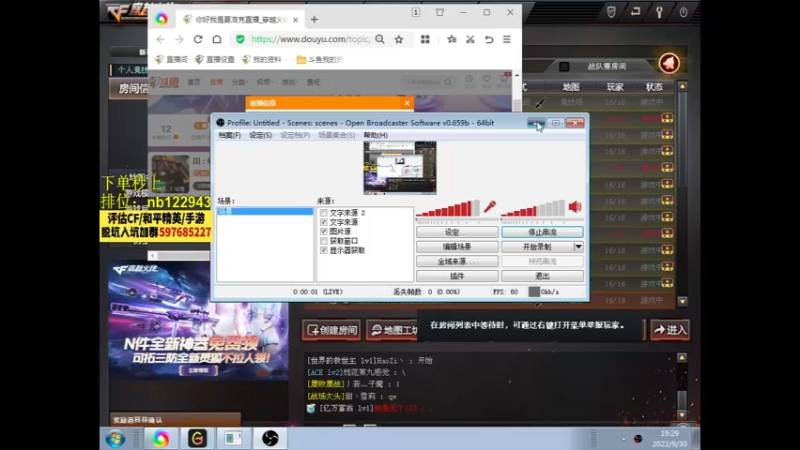Screen dimensions: 800x450
Task: Uncheck the 显示器获取 source checkbox
Action: click(323, 251)
